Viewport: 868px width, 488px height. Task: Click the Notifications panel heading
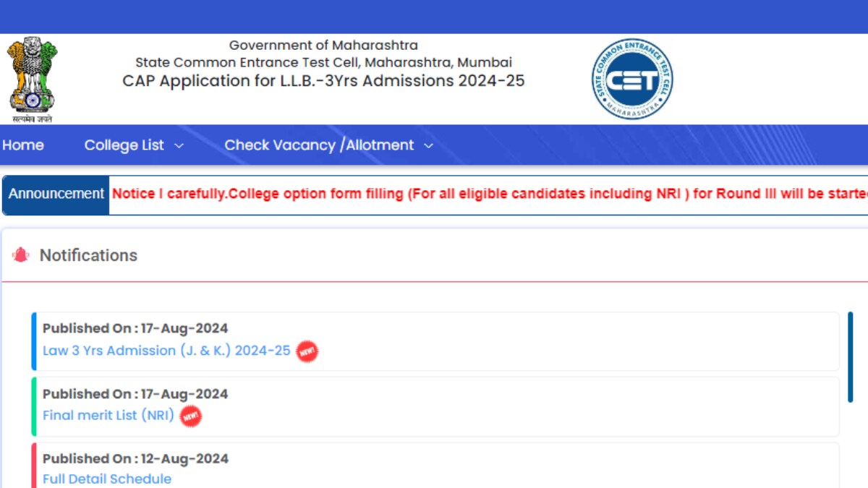point(88,255)
